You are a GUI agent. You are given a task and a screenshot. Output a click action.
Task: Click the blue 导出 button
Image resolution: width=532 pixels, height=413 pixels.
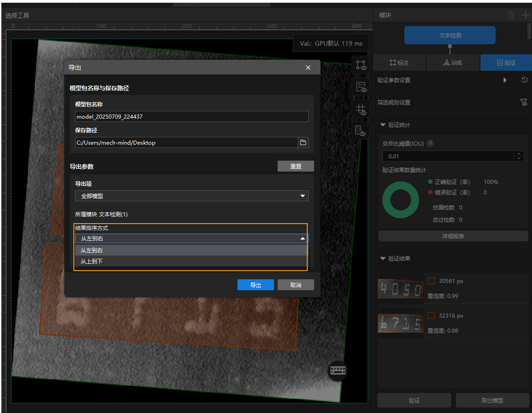pyautogui.click(x=255, y=285)
